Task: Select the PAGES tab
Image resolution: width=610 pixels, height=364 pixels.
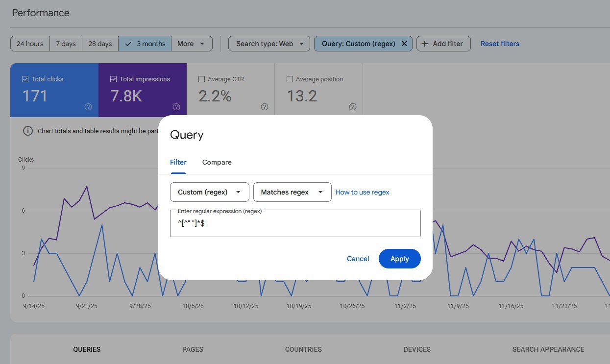Action: (193, 349)
